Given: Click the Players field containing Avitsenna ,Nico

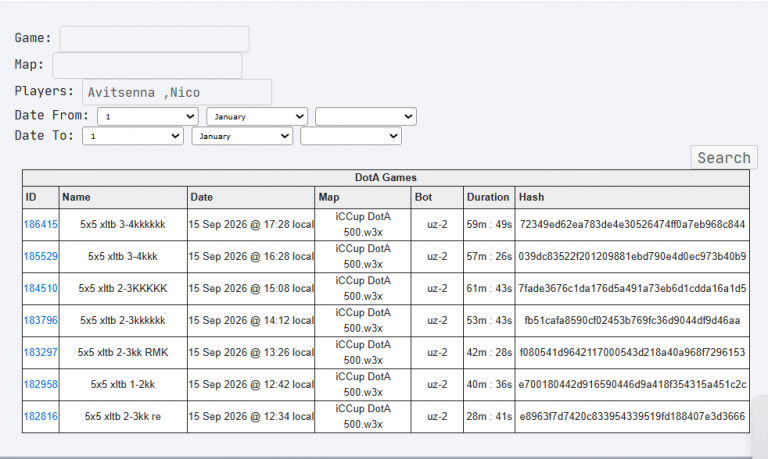Looking at the screenshot, I should click(177, 92).
